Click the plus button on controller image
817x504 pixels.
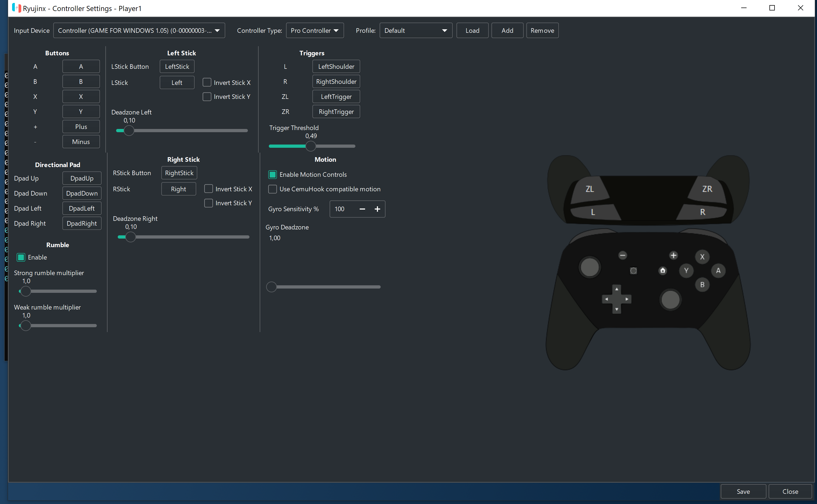[673, 255]
